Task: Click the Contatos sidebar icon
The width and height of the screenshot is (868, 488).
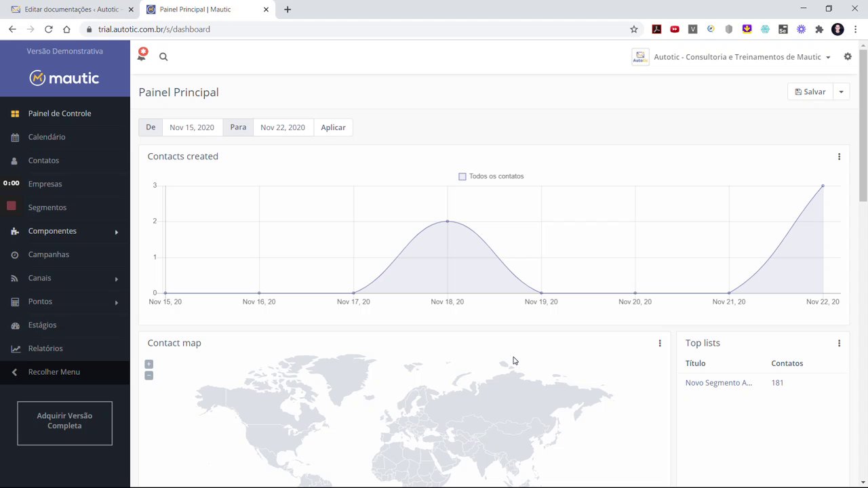Action: [15, 161]
